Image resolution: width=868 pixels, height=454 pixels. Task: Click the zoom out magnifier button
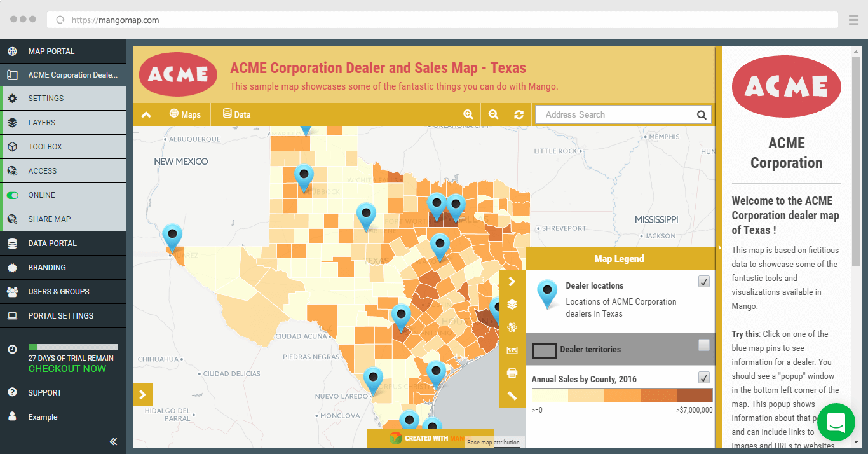click(493, 114)
